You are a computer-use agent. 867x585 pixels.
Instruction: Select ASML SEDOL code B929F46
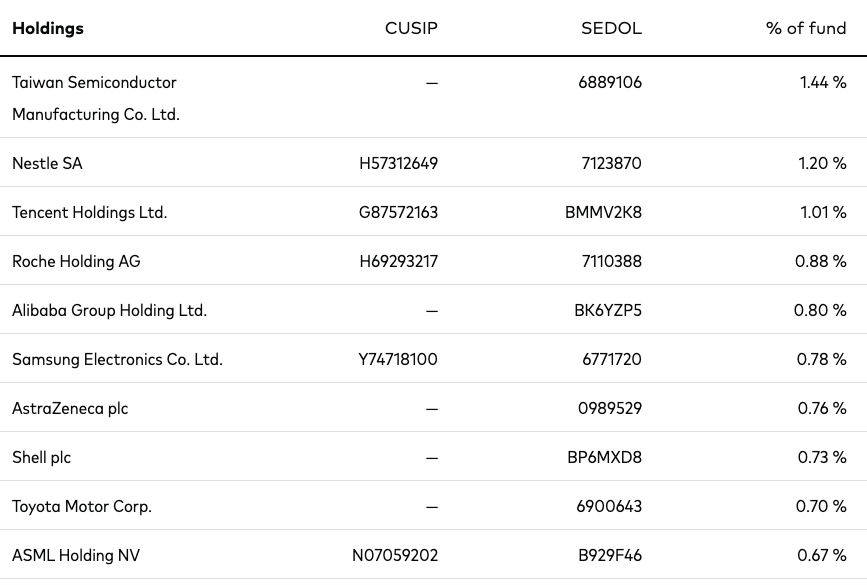[x=610, y=555]
